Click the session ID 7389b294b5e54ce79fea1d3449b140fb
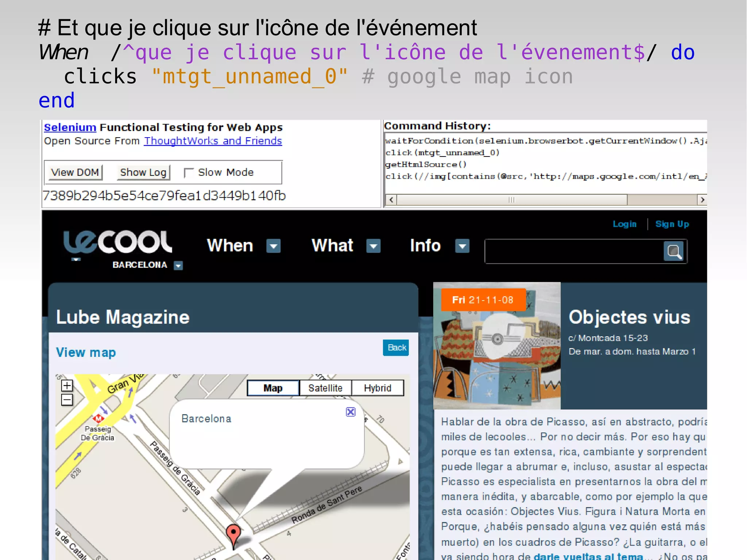Viewport: 747px width, 560px height. point(164,196)
